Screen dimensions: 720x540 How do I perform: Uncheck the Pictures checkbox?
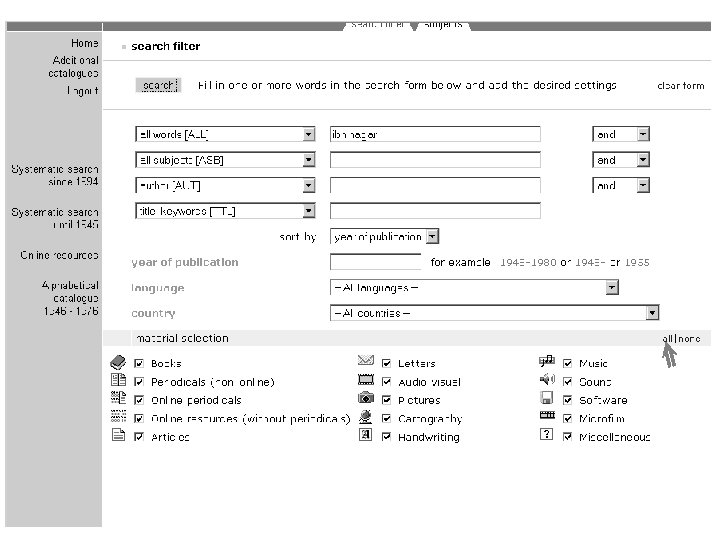pos(386,400)
